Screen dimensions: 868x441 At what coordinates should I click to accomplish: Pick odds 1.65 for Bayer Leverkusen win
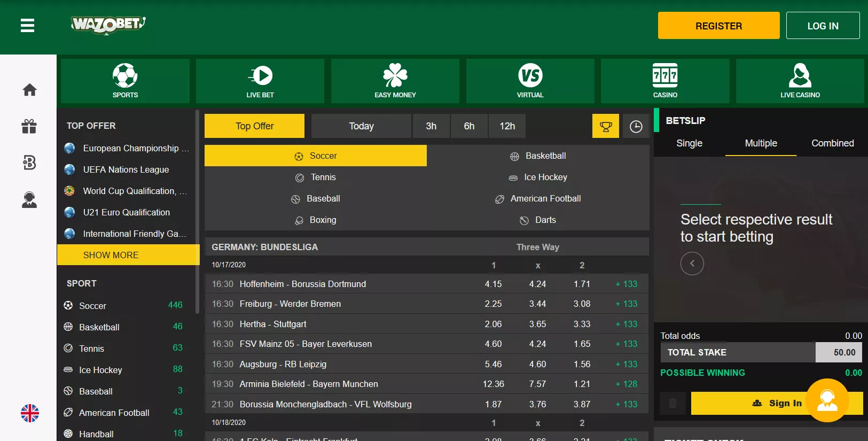click(582, 344)
